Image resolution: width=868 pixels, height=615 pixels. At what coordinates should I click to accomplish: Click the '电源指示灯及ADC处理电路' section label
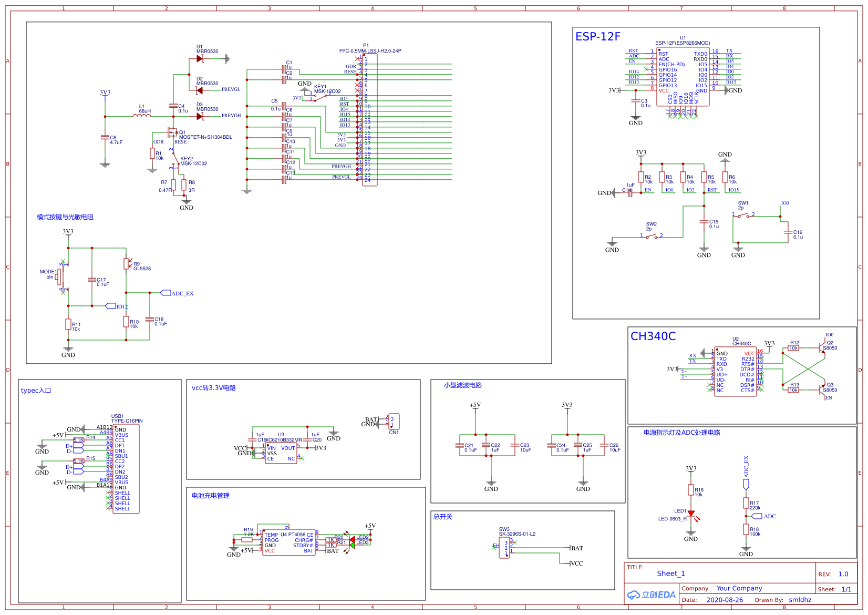pos(682,433)
